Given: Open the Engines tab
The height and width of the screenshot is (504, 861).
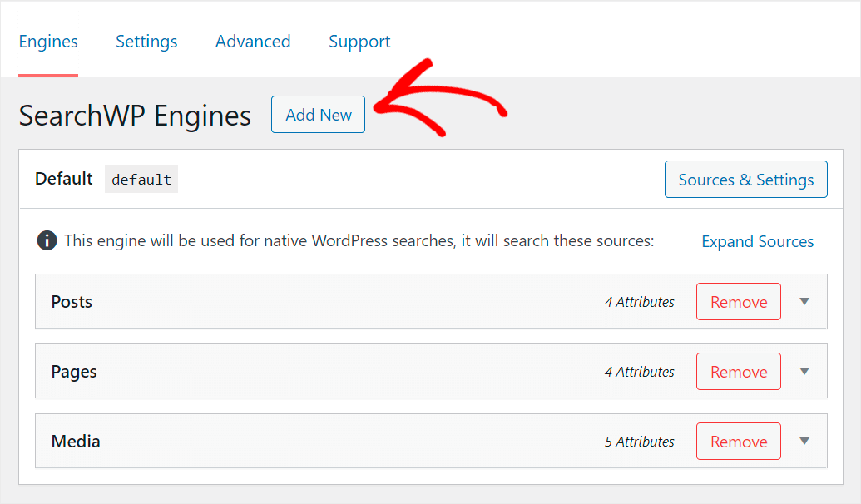Looking at the screenshot, I should pyautogui.click(x=48, y=42).
